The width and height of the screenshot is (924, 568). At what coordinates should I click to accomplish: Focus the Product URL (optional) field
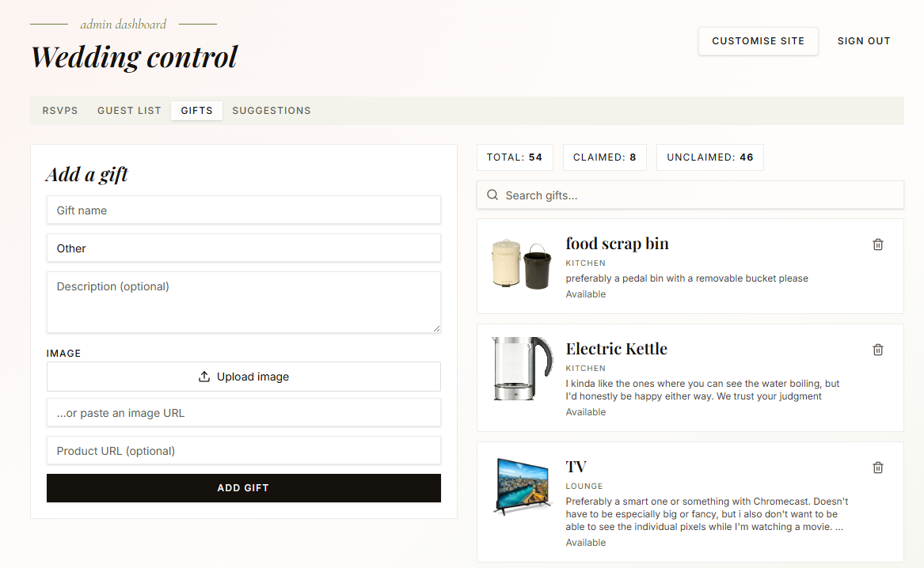click(243, 451)
